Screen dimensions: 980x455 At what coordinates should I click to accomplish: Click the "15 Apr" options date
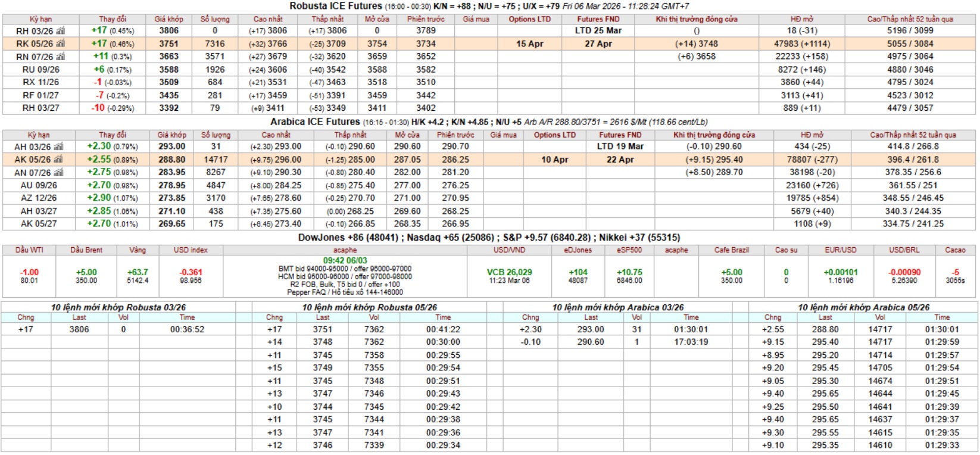530,43
